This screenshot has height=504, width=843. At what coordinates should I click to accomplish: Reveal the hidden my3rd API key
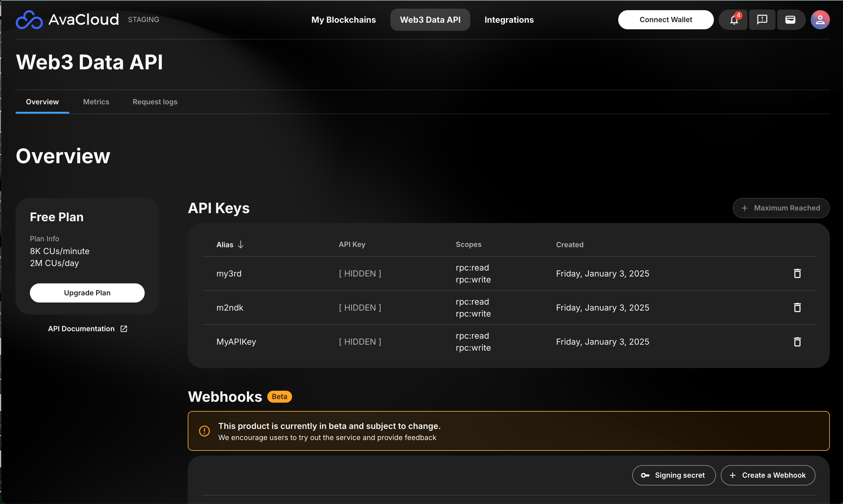(360, 274)
